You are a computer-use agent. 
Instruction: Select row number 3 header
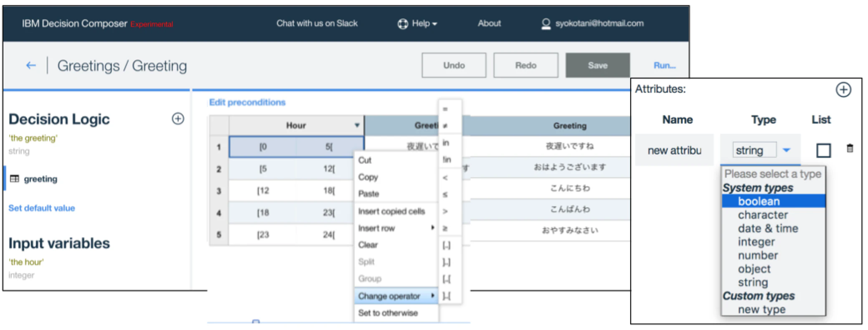tap(219, 191)
